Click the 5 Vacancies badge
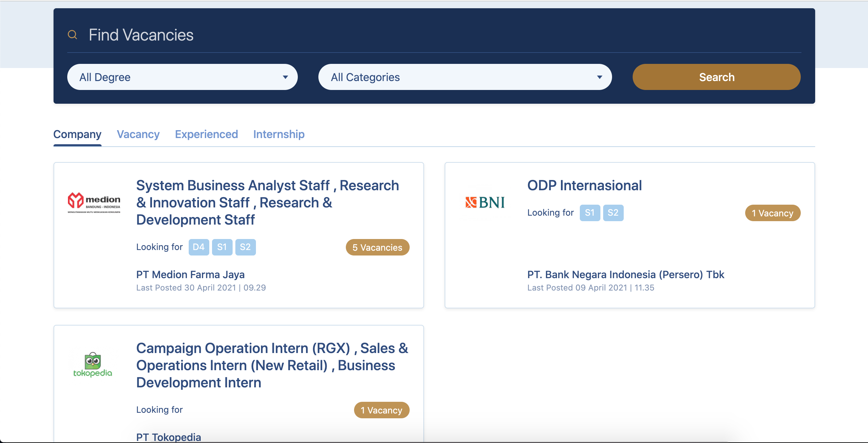Screen dimensions: 868x443 (377, 248)
